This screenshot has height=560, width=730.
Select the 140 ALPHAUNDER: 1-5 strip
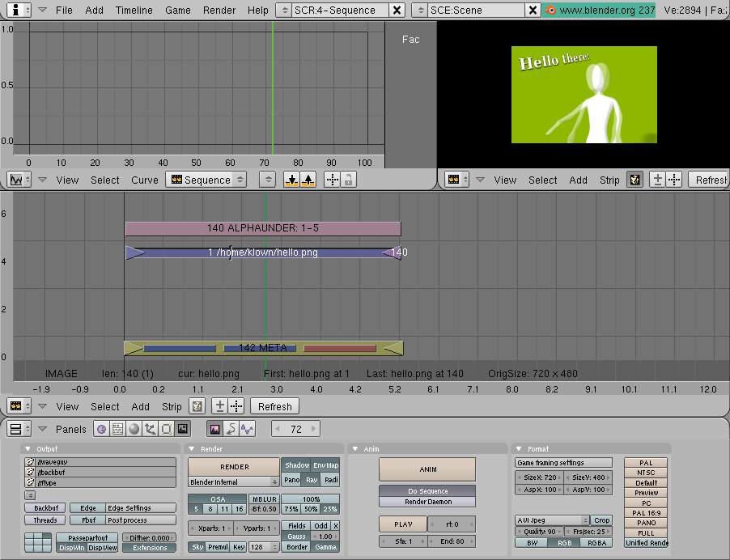pyautogui.click(x=263, y=228)
